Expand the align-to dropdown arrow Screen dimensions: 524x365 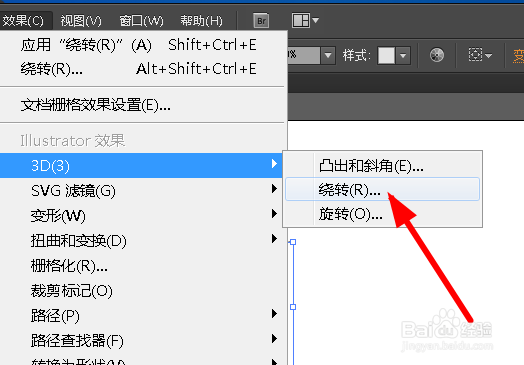pyautogui.click(x=488, y=55)
